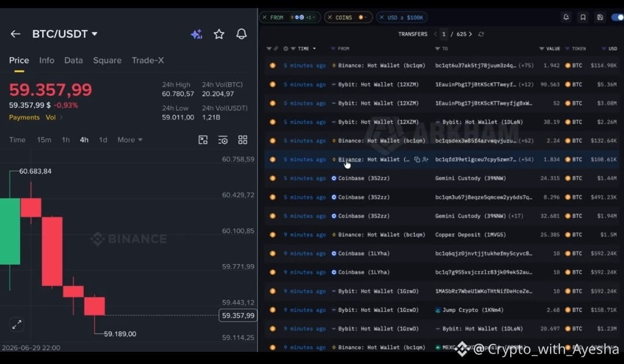The width and height of the screenshot is (624, 364).
Task: Click the transfers page number field
Action: [444, 34]
